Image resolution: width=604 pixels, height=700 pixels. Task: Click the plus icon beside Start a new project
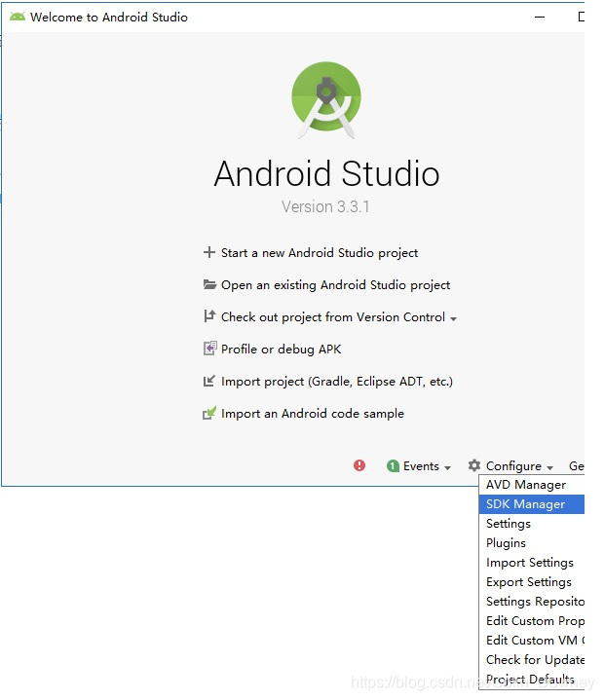pyautogui.click(x=209, y=253)
